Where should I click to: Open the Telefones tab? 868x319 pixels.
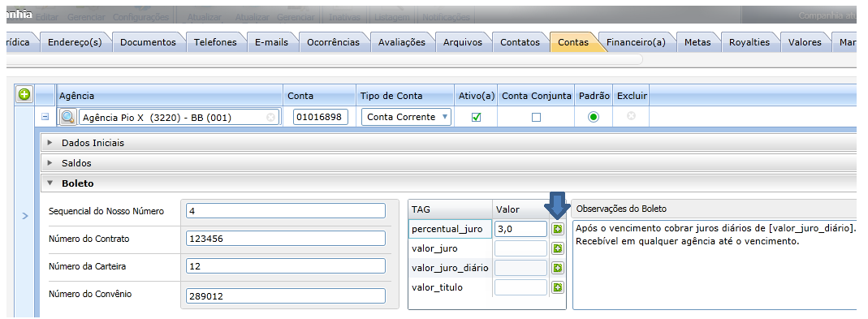pos(215,42)
